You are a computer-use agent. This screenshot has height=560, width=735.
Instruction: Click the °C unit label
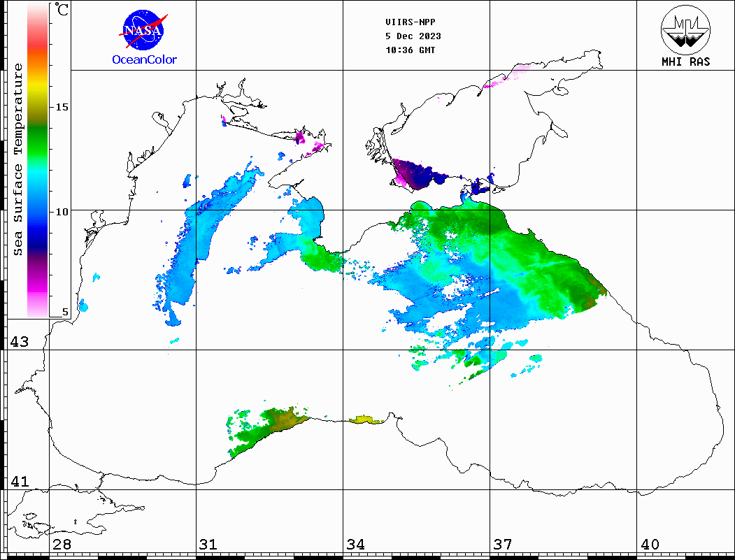tap(62, 9)
